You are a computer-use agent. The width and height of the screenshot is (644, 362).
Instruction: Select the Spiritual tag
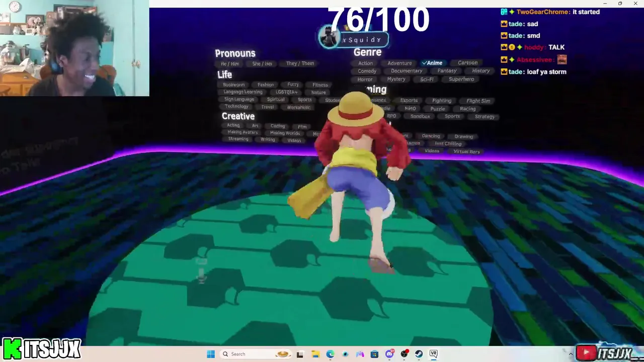point(276,100)
